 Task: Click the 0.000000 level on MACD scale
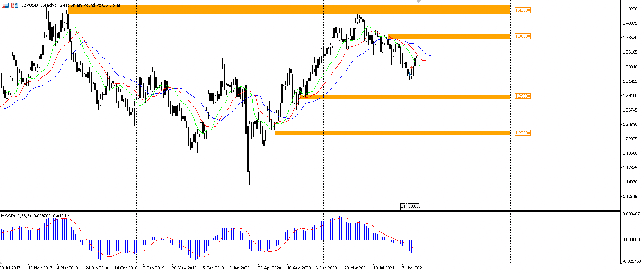click(631, 239)
